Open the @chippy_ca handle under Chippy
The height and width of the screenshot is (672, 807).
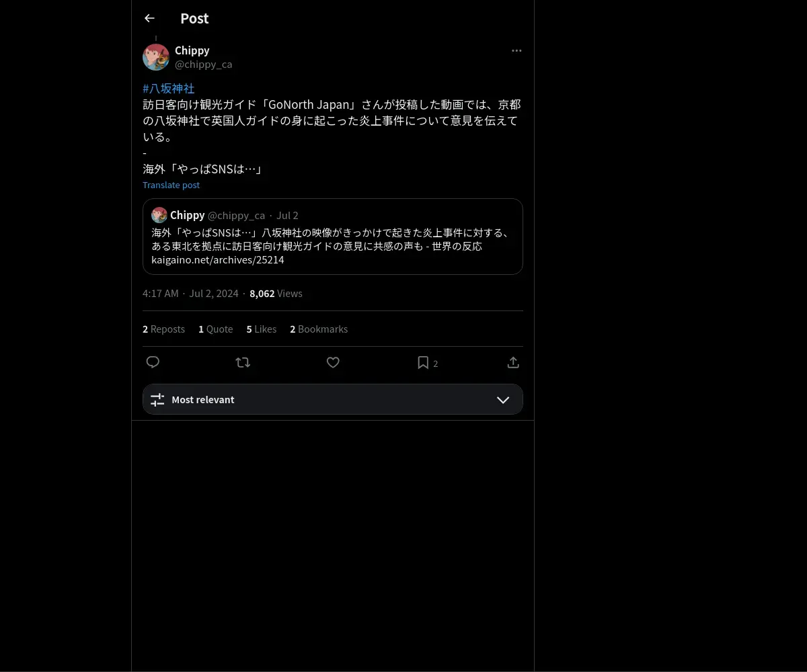coord(203,64)
